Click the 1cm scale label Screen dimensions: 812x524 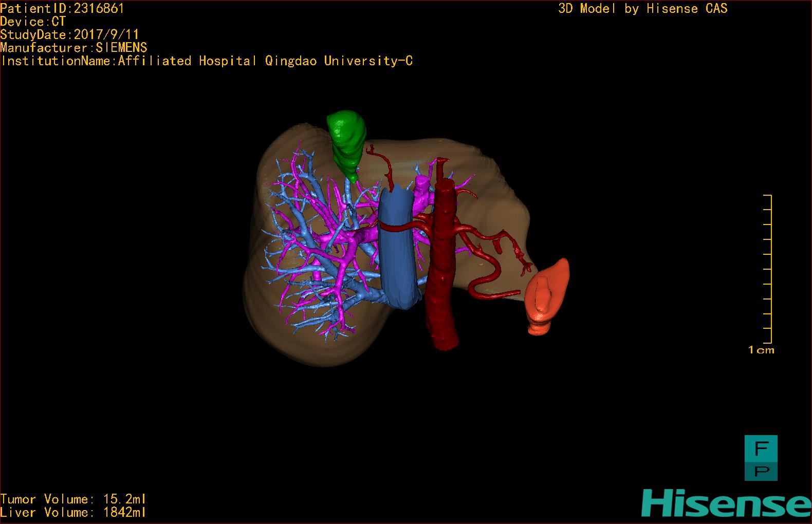761,350
